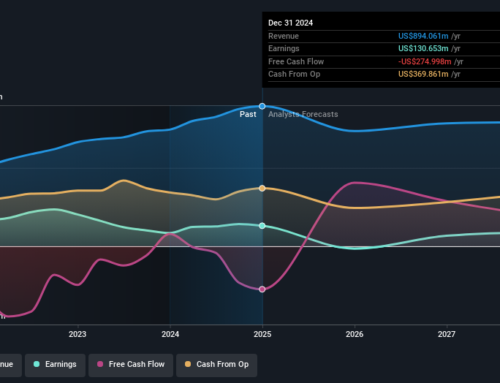Click the pink Free Cash Flow legend dot
Image resolution: width=500 pixels, height=383 pixels.
[100, 364]
